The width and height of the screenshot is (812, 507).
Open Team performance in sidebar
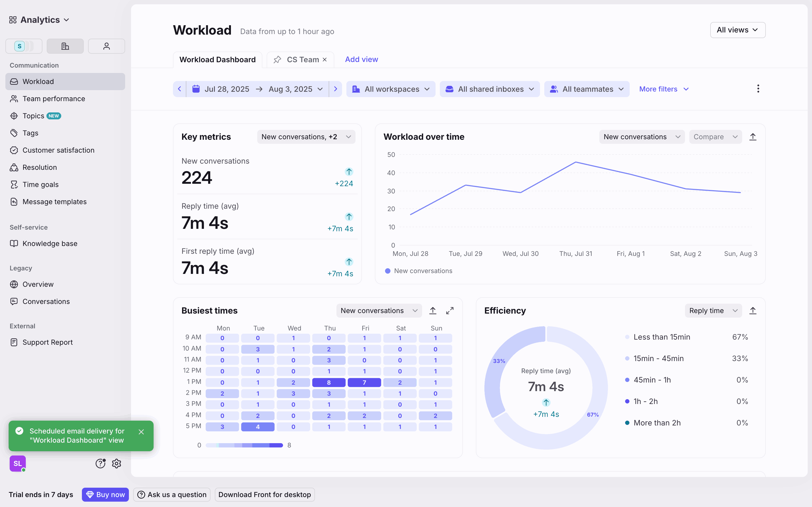[x=54, y=99]
